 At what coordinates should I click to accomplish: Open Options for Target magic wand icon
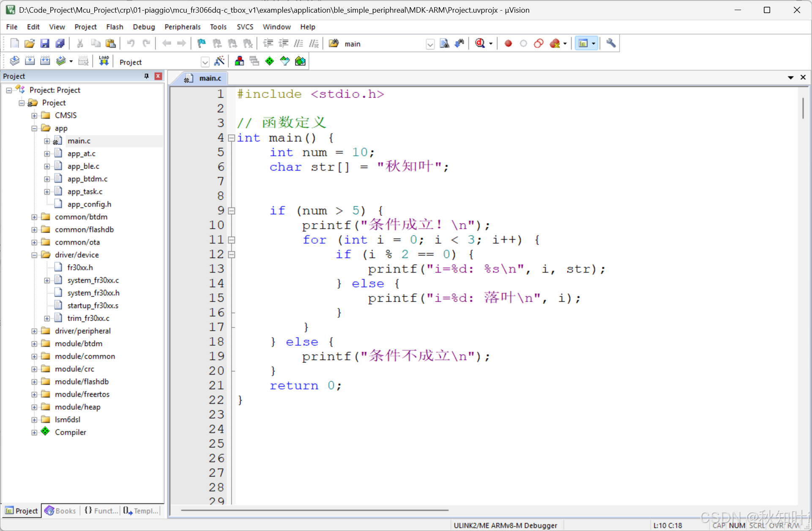(219, 61)
